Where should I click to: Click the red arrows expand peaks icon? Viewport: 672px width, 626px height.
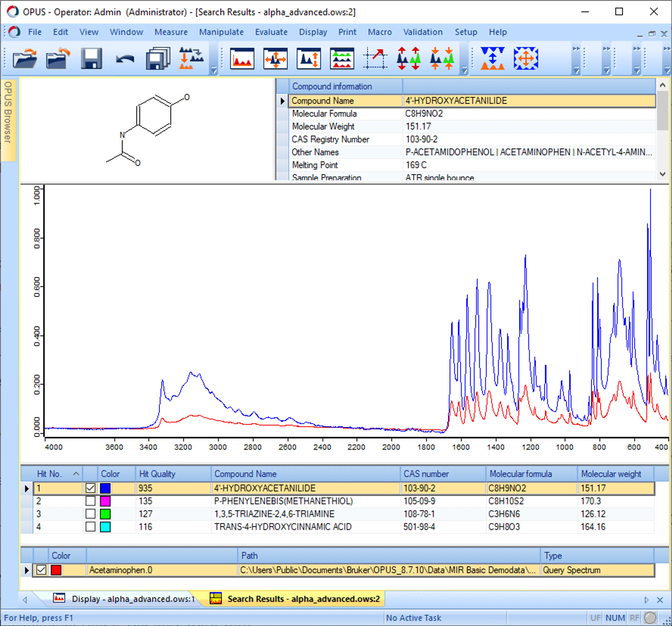408,58
